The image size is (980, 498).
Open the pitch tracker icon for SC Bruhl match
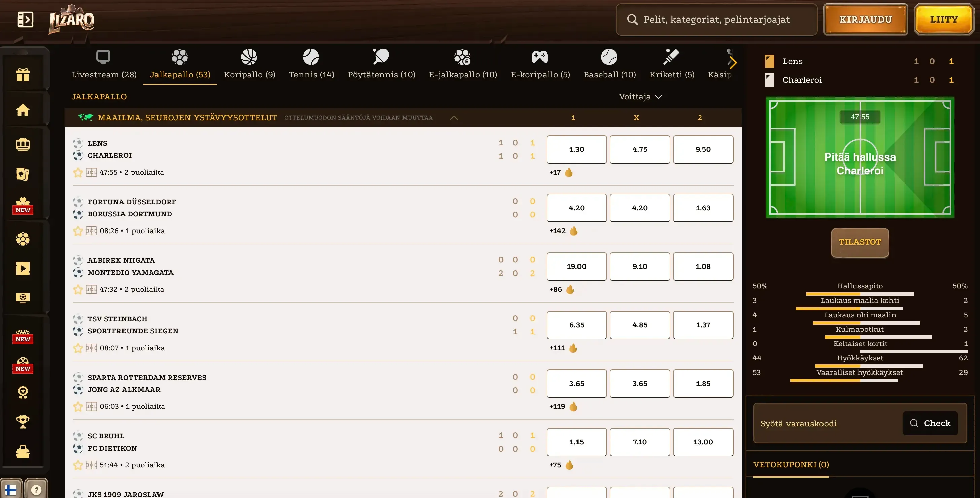pyautogui.click(x=91, y=465)
